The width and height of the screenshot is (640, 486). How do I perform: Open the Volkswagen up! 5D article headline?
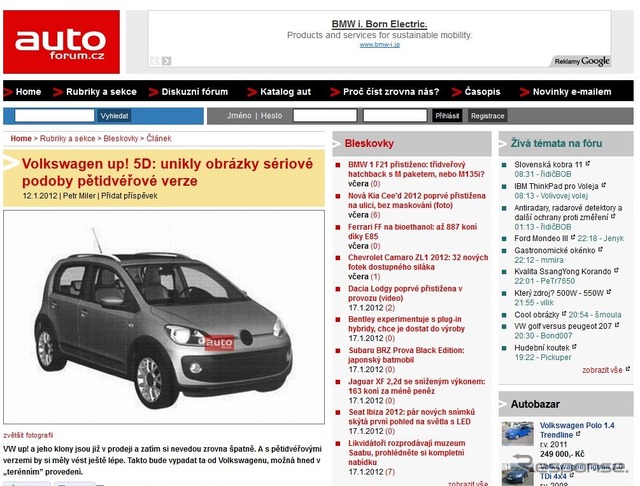coord(167,172)
